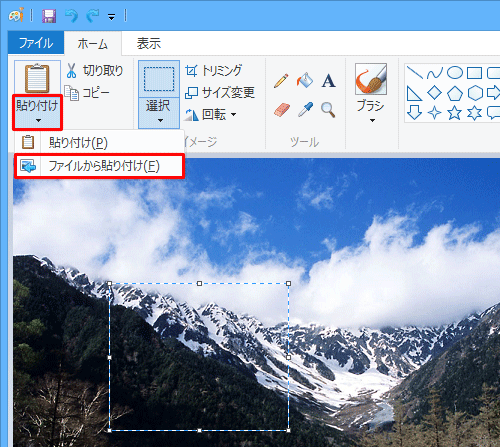Click the clipboard paste icon in ribbon
The height and width of the screenshot is (447, 500).
click(x=37, y=78)
